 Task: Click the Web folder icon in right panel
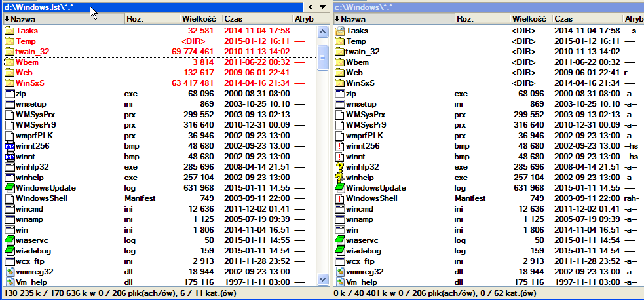click(x=339, y=73)
